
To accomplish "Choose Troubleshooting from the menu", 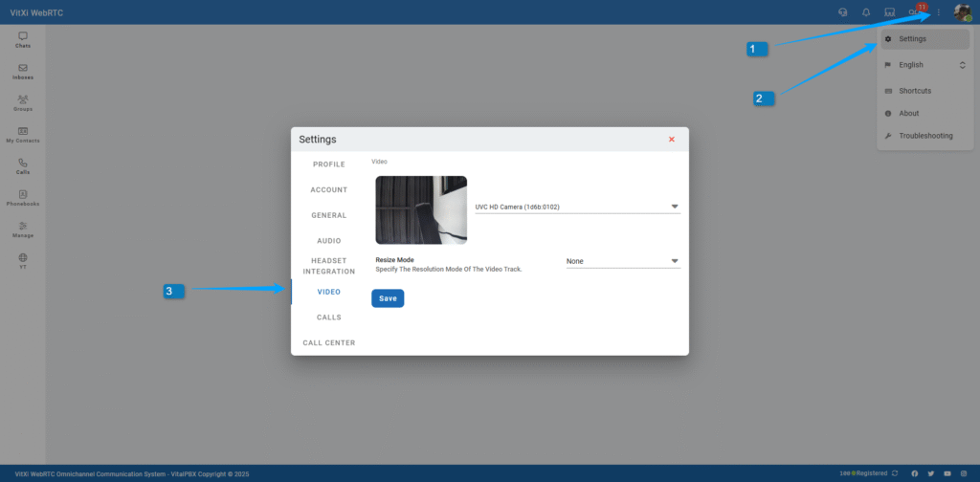I will (924, 136).
